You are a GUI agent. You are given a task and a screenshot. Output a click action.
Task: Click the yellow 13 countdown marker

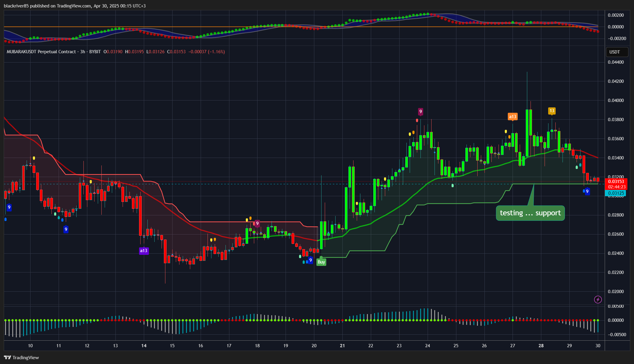pos(552,111)
